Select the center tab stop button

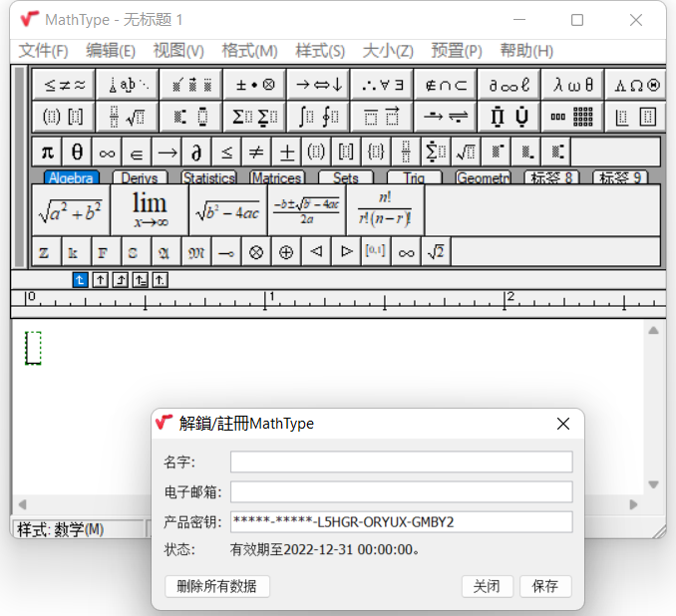pos(101,280)
